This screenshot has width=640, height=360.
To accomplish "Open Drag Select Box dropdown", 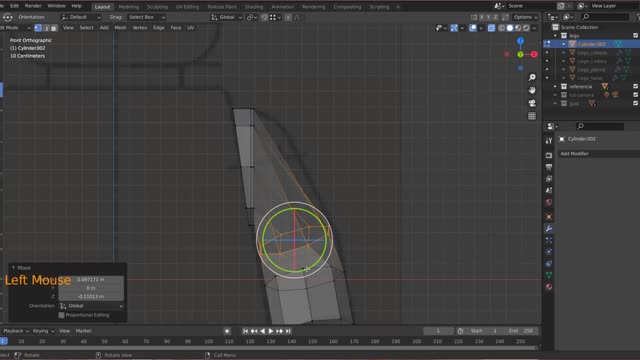I will [x=146, y=17].
